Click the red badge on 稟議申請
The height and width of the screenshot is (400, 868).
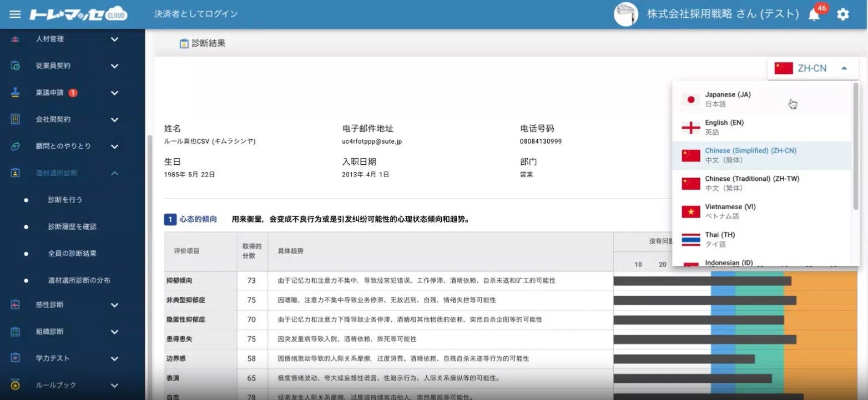[73, 93]
